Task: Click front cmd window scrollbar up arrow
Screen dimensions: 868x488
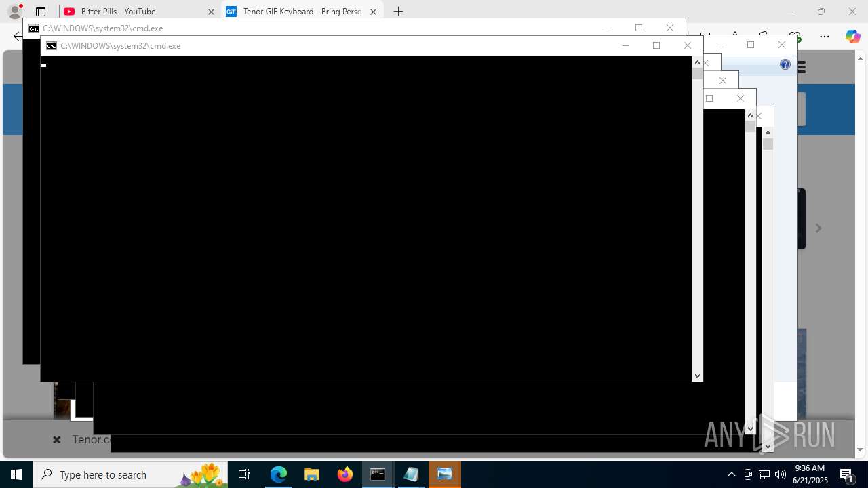Action: [697, 62]
